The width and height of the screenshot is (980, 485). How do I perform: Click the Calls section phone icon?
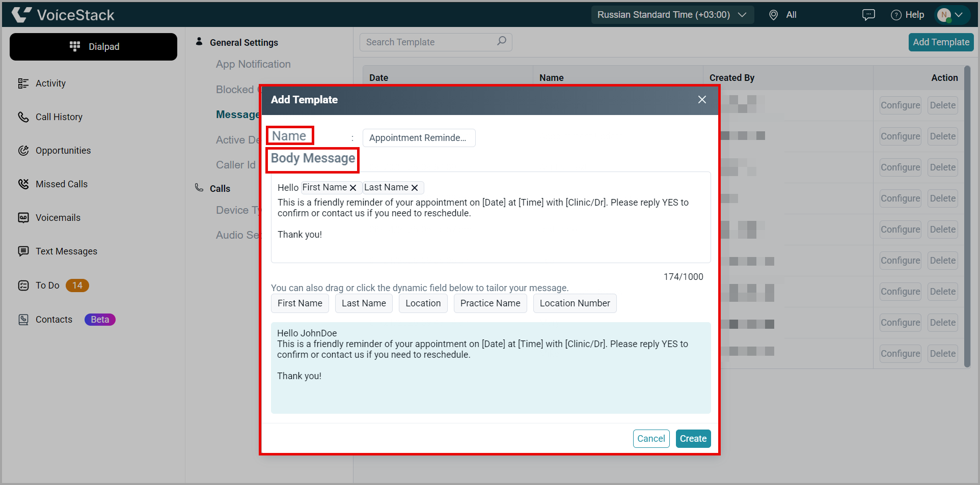[199, 188]
